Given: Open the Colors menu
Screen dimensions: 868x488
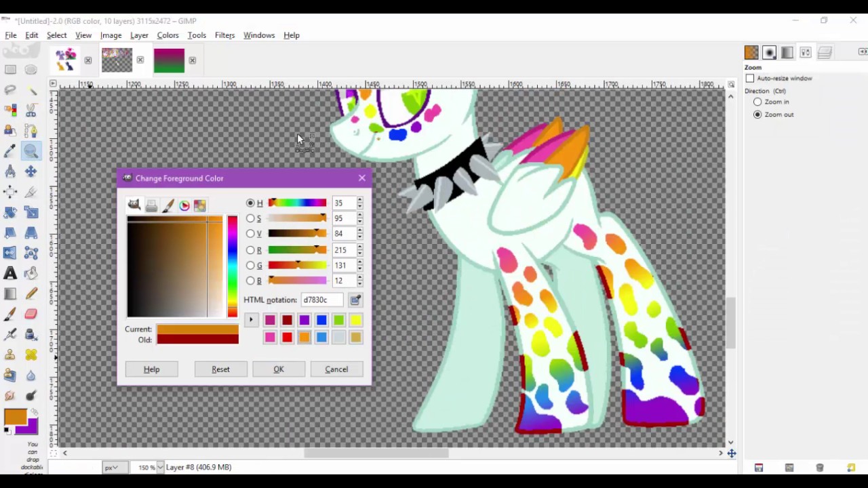Looking at the screenshot, I should (x=167, y=35).
